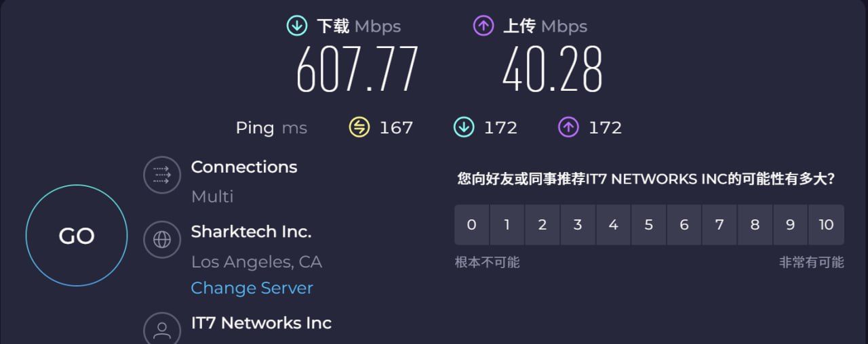Click the Multi connections setting
This screenshot has width=868, height=344.
212,196
